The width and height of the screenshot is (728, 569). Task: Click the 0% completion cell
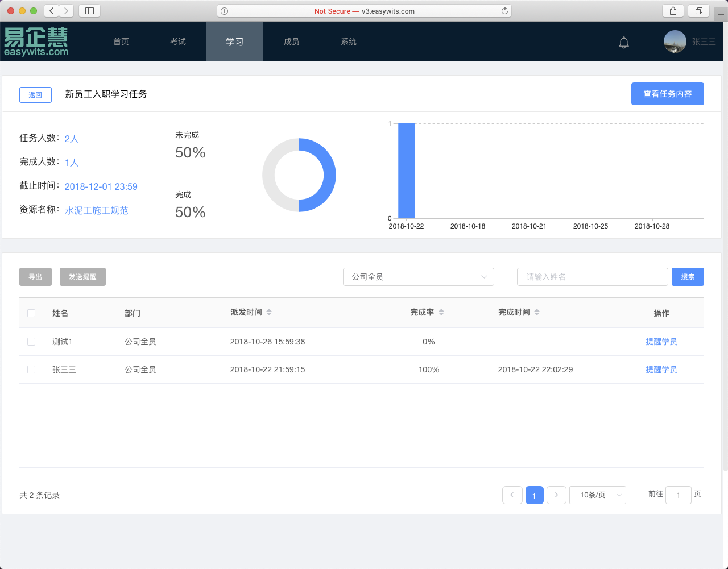pos(429,342)
